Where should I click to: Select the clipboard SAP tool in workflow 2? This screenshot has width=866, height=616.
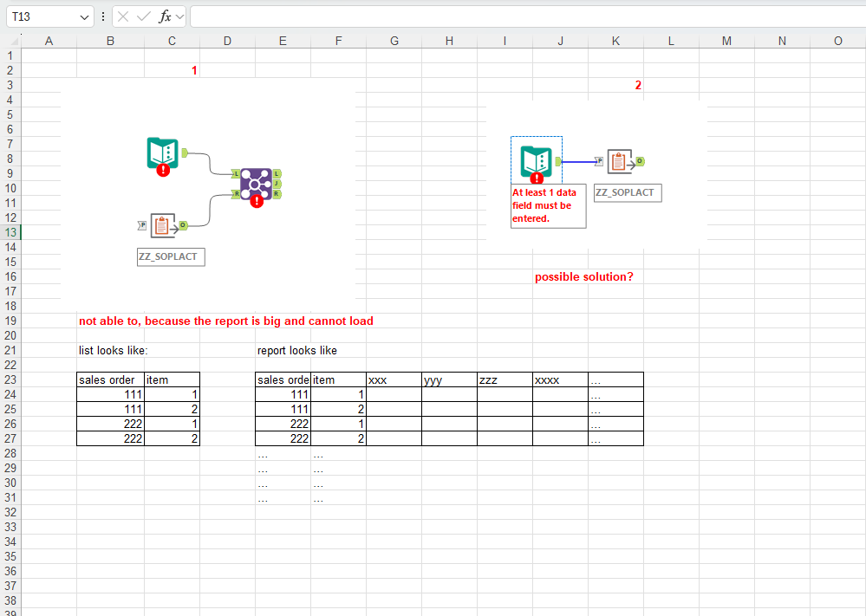(x=620, y=161)
